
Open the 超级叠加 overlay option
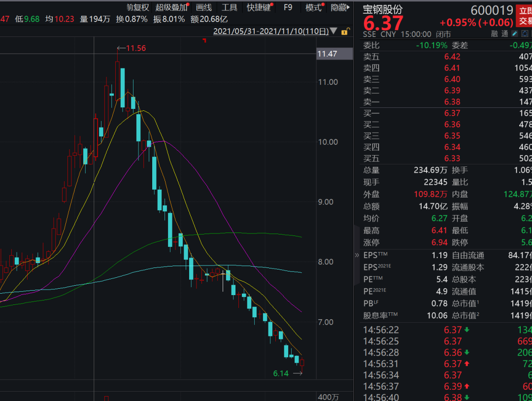(x=171, y=7)
